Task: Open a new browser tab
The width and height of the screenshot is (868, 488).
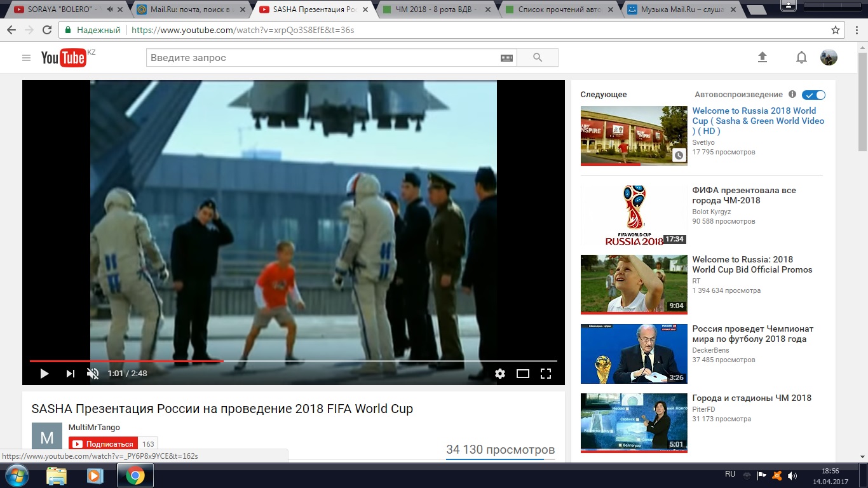Action: [x=756, y=10]
